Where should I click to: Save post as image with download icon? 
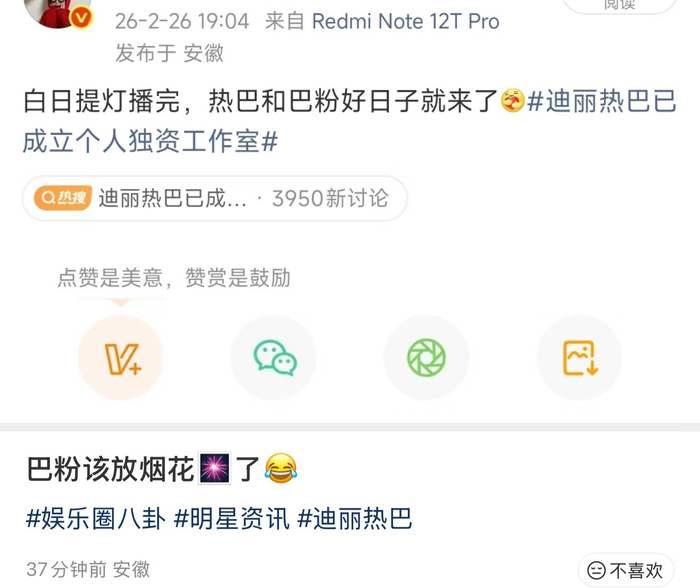click(x=579, y=358)
